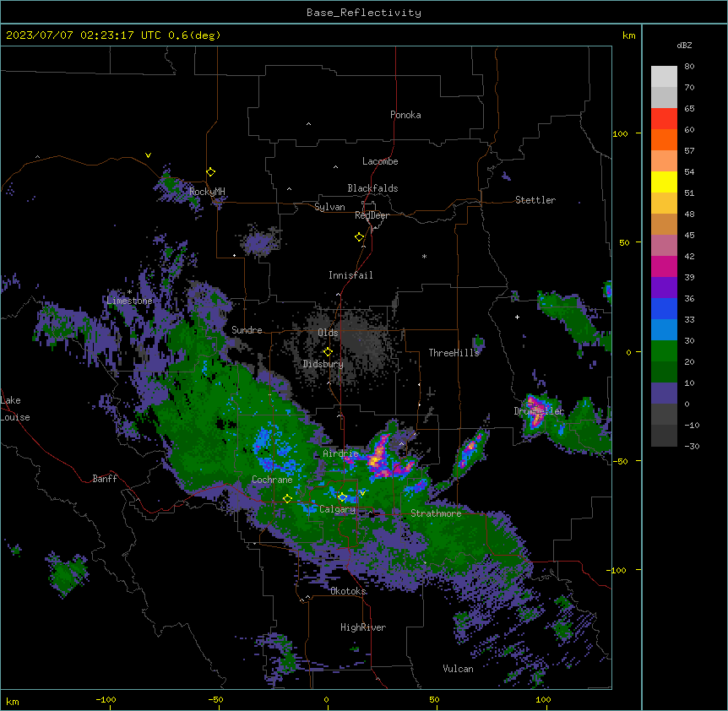Click the RockyMH town label
Image resolution: width=728 pixels, height=711 pixels.
[207, 192]
